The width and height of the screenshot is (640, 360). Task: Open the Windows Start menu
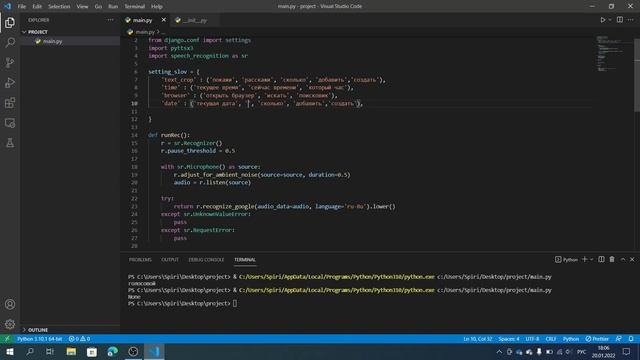tap(10, 351)
